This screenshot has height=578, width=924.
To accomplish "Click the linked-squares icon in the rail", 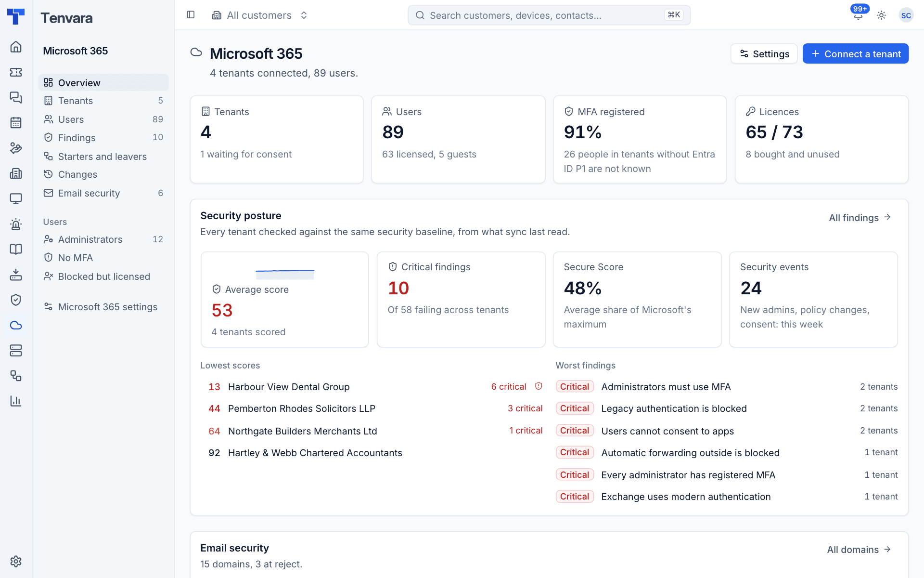I will point(16,376).
